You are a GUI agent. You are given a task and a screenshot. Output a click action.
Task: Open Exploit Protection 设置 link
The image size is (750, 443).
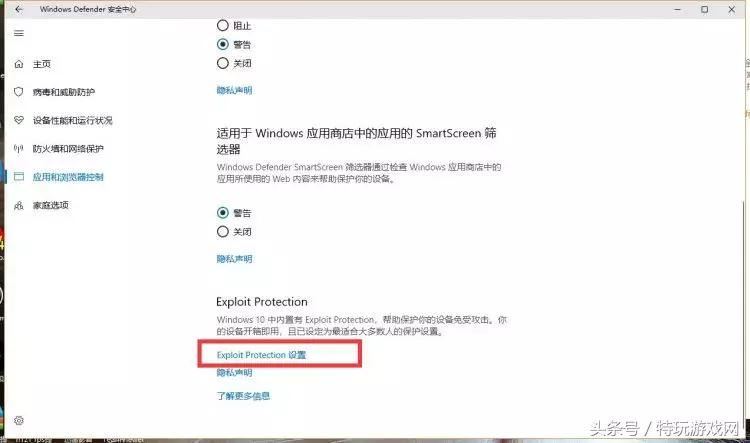[x=261, y=355]
